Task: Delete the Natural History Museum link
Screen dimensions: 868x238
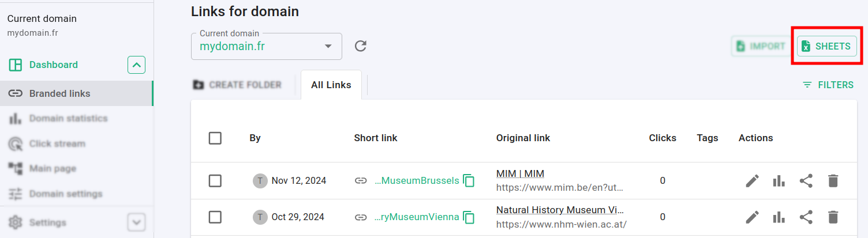Action: [832, 217]
